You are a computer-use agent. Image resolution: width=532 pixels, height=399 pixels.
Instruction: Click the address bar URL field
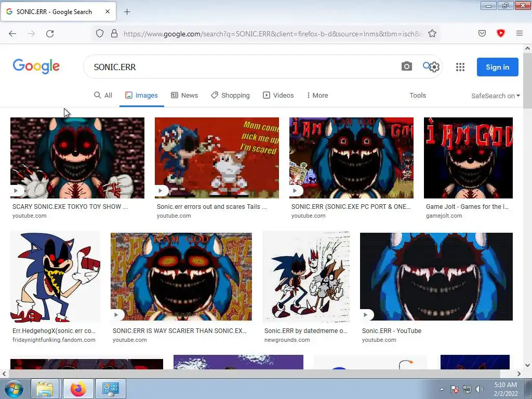273,34
